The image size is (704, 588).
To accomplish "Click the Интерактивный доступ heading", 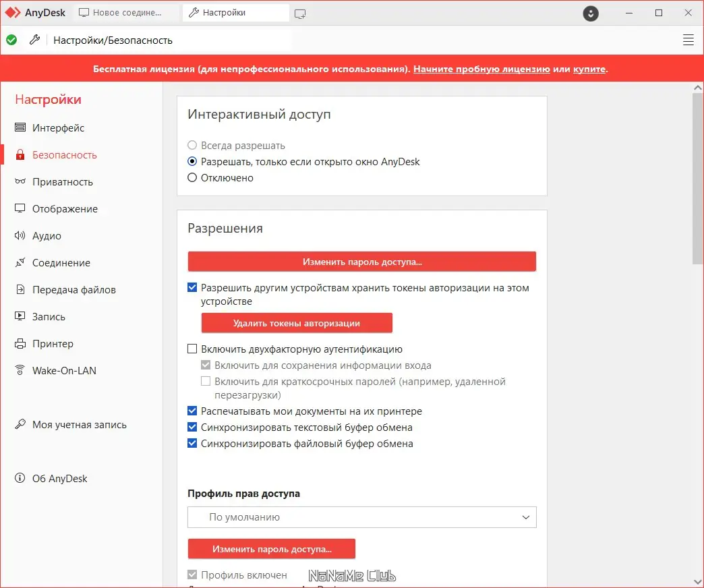I will click(259, 114).
